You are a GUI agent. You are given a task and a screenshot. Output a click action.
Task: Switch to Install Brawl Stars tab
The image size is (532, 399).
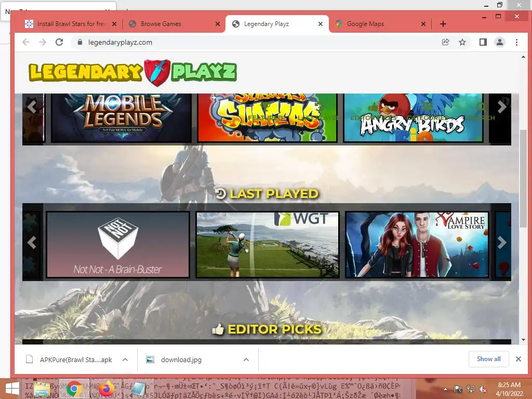pyautogui.click(x=71, y=24)
